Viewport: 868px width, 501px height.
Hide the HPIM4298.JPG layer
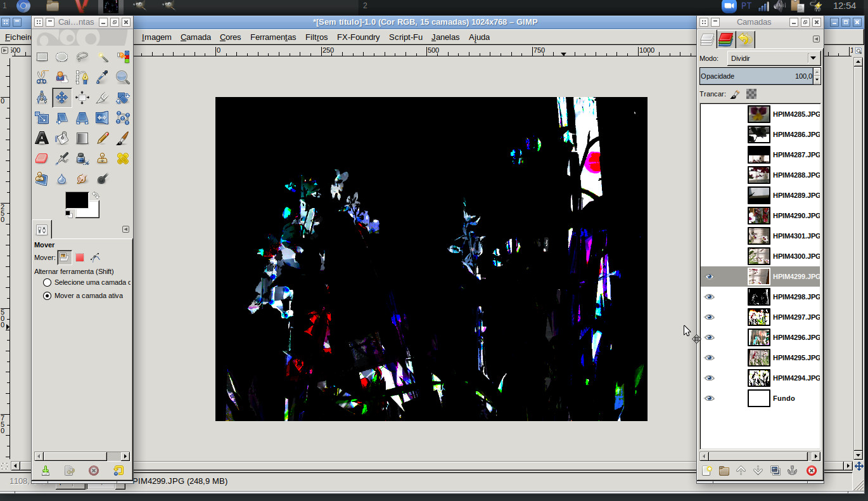pos(710,297)
